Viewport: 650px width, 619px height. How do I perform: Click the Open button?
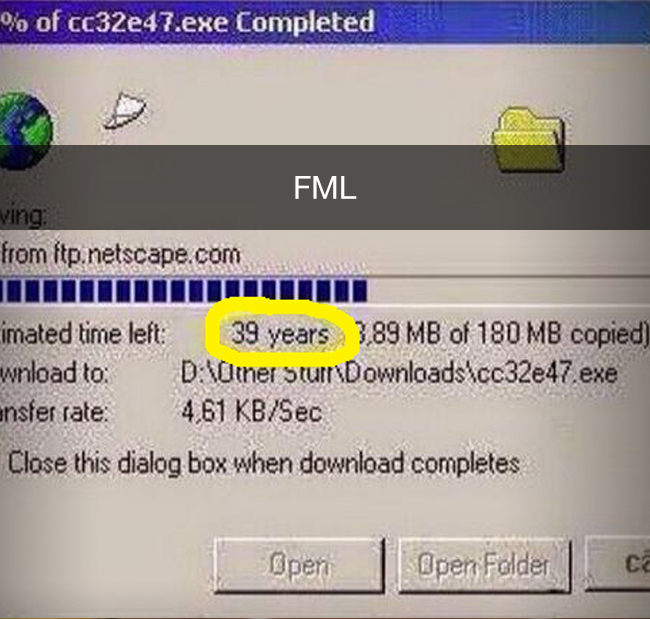click(x=299, y=566)
